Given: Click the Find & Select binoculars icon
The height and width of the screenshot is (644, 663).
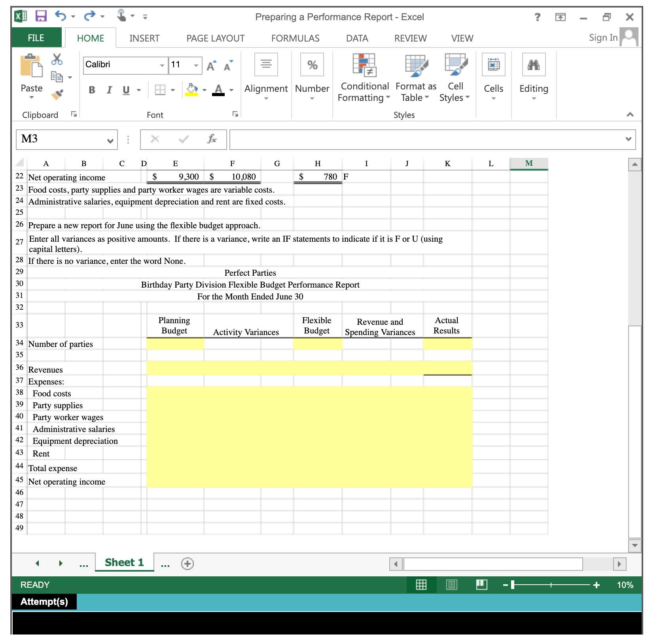Looking at the screenshot, I should tap(534, 64).
